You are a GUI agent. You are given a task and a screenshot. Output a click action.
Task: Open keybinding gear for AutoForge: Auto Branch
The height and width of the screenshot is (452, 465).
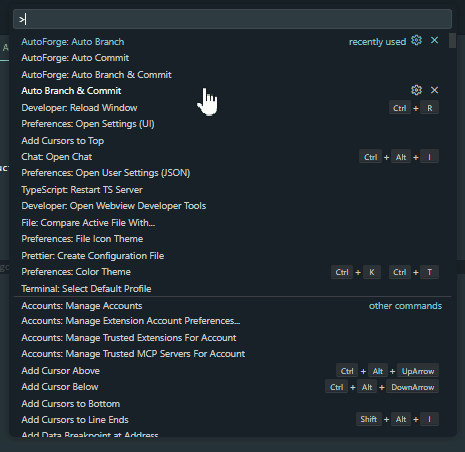tap(416, 41)
